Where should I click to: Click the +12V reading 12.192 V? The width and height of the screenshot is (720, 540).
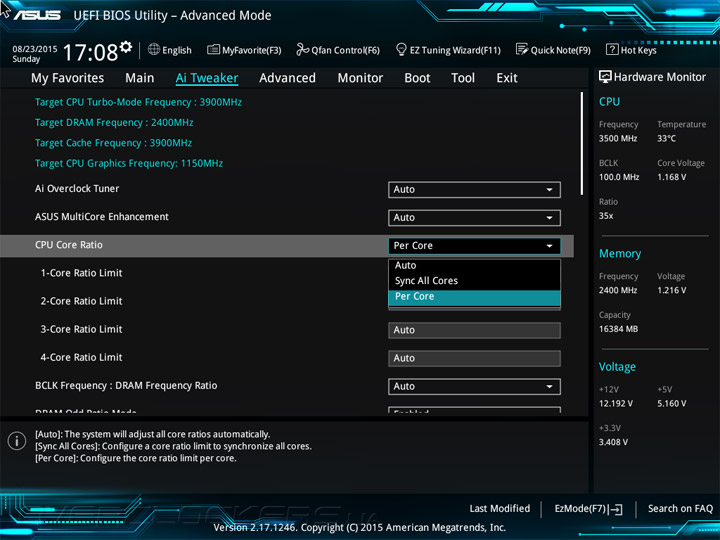(616, 403)
